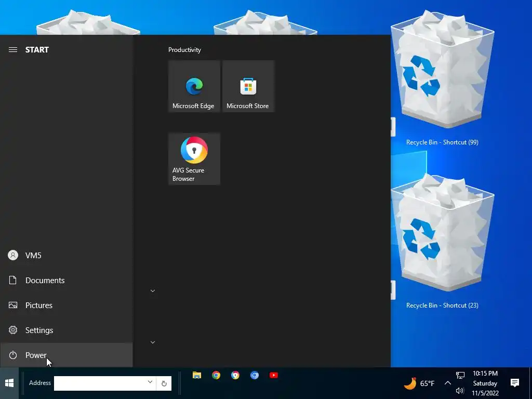532x399 pixels.
Task: Open the taskbar AVG Secure Browser icon
Action: (235, 375)
